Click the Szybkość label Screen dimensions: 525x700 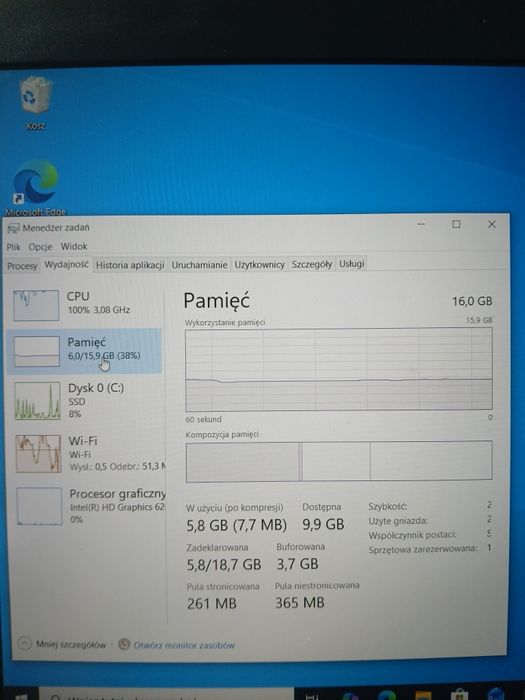pyautogui.click(x=388, y=507)
